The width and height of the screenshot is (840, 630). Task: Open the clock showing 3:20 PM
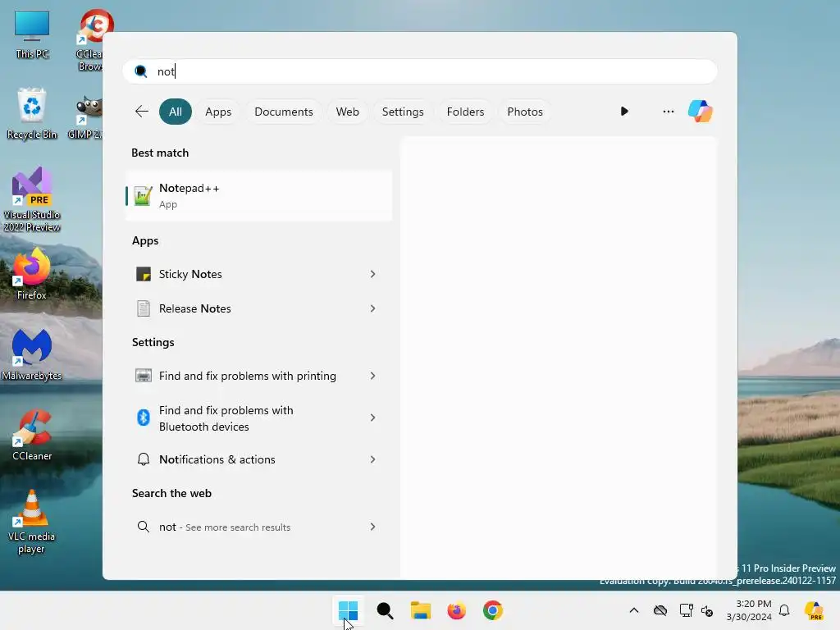coord(749,610)
